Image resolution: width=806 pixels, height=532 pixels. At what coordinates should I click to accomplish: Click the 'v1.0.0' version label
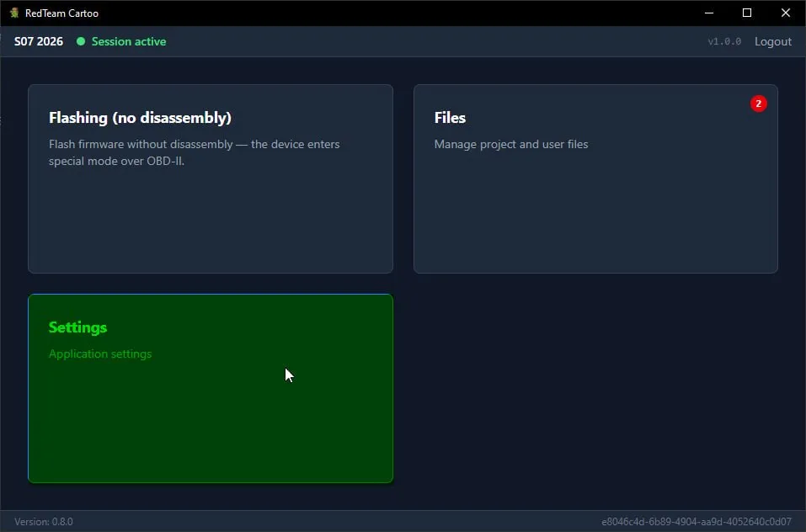[724, 41]
